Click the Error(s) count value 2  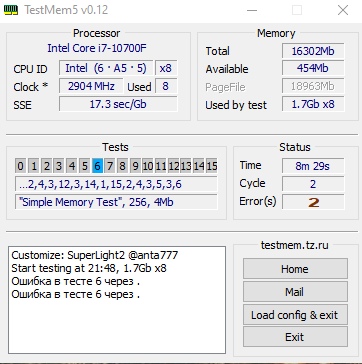click(x=313, y=202)
